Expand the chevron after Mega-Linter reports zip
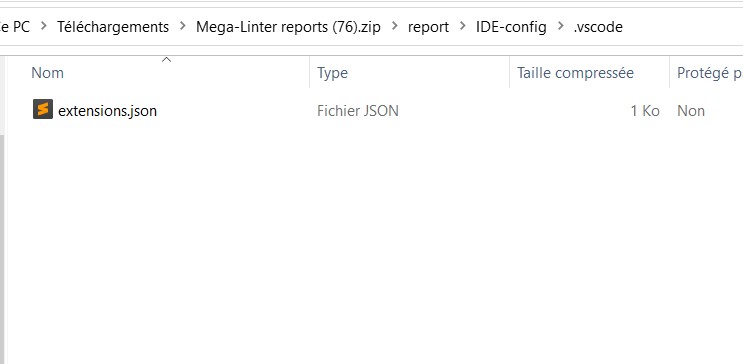This screenshot has height=364, width=743. tap(394, 27)
